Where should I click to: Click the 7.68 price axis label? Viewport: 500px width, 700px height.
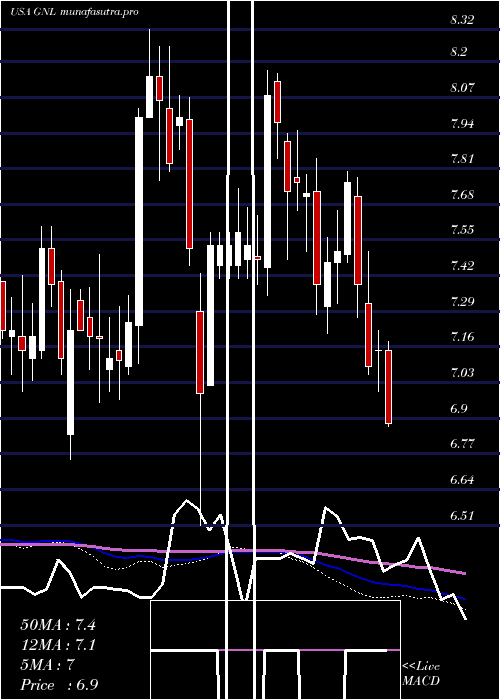(462, 195)
